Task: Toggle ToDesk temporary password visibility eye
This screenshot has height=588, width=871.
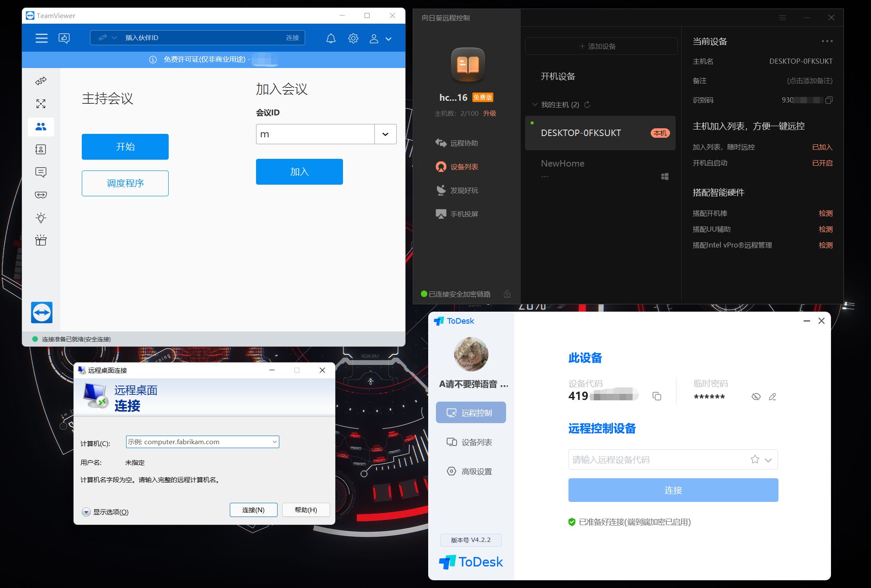Action: (756, 396)
